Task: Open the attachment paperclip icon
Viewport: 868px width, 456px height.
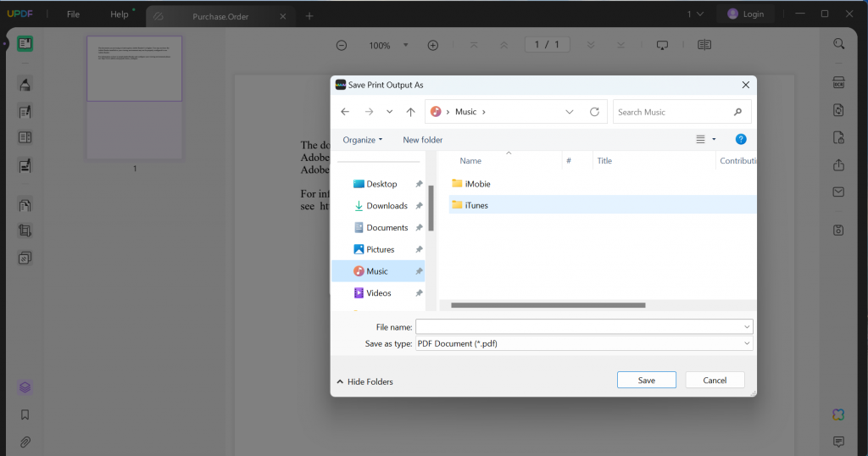Action: [25, 442]
